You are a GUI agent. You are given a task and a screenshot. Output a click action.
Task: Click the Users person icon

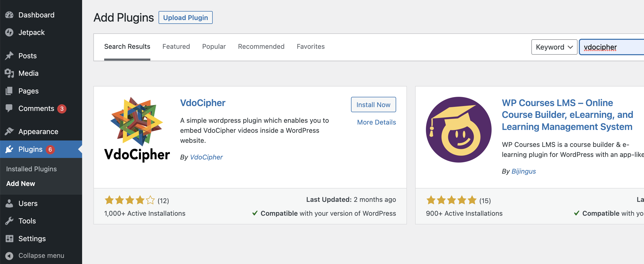(x=9, y=203)
